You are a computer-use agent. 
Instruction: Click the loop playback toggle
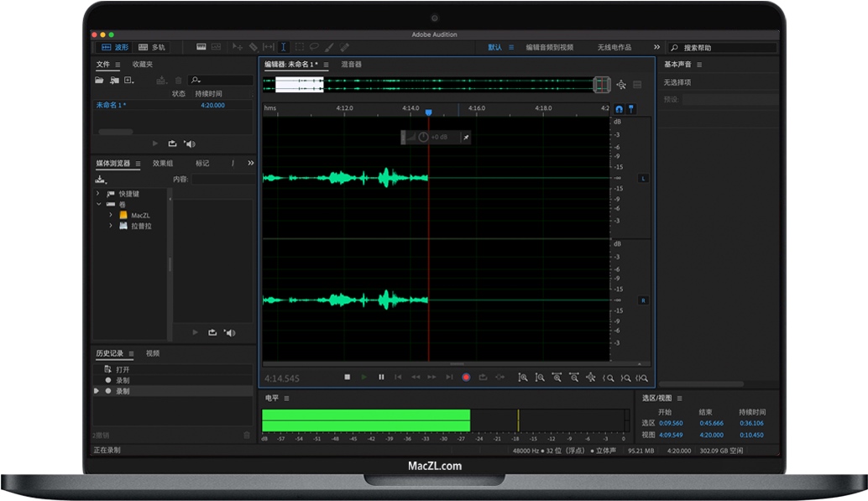pyautogui.click(x=483, y=377)
